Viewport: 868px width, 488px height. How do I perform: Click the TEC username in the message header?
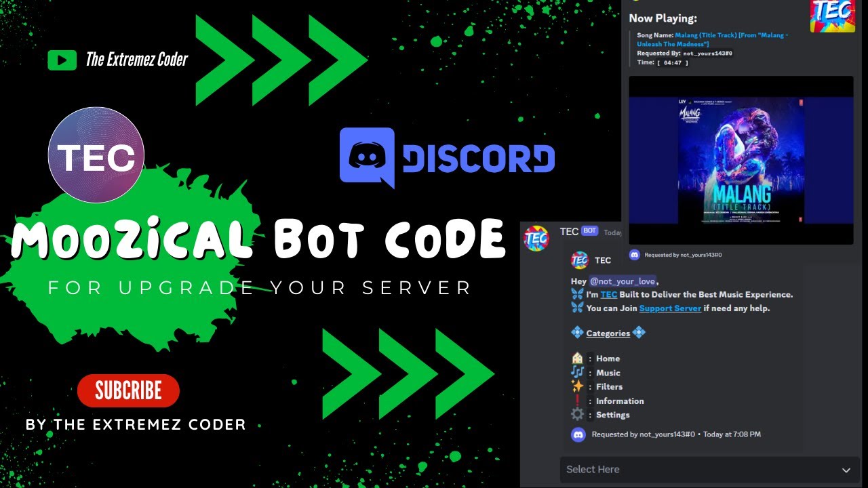click(569, 232)
